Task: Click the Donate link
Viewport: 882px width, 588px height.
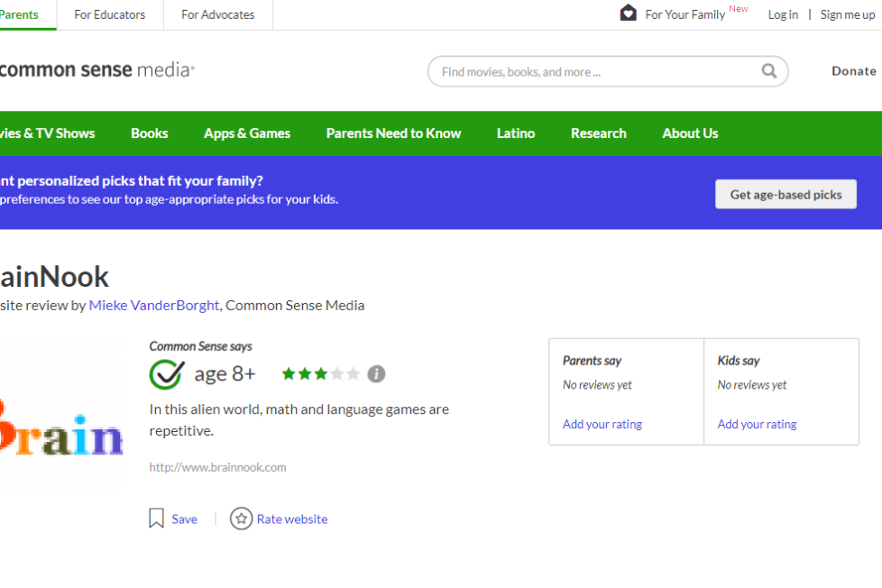Action: click(854, 71)
